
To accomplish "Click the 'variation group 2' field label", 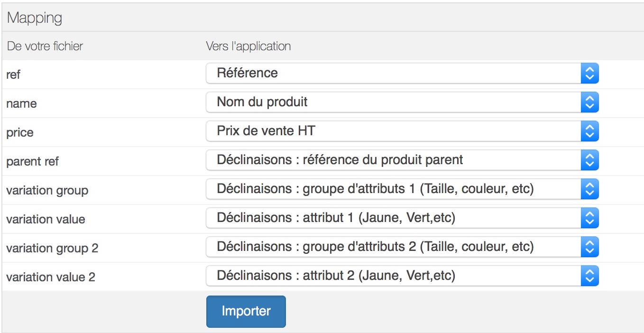I will tap(52, 248).
